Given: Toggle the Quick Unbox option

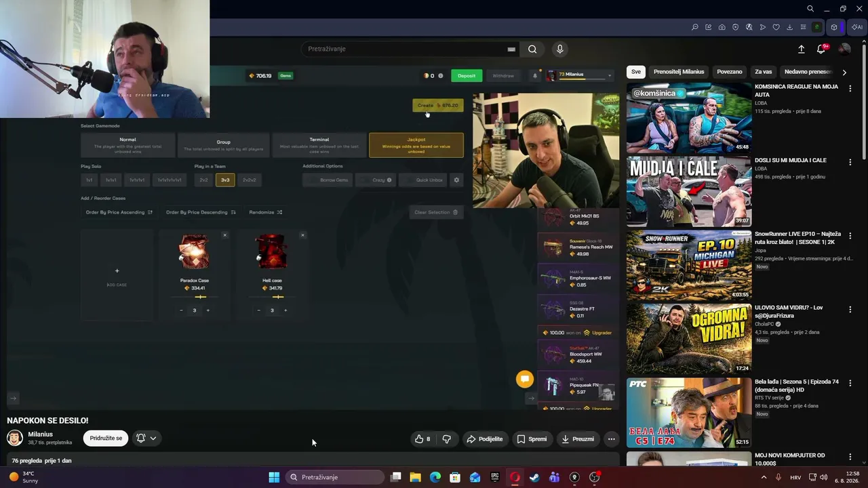Looking at the screenshot, I should coord(424,180).
